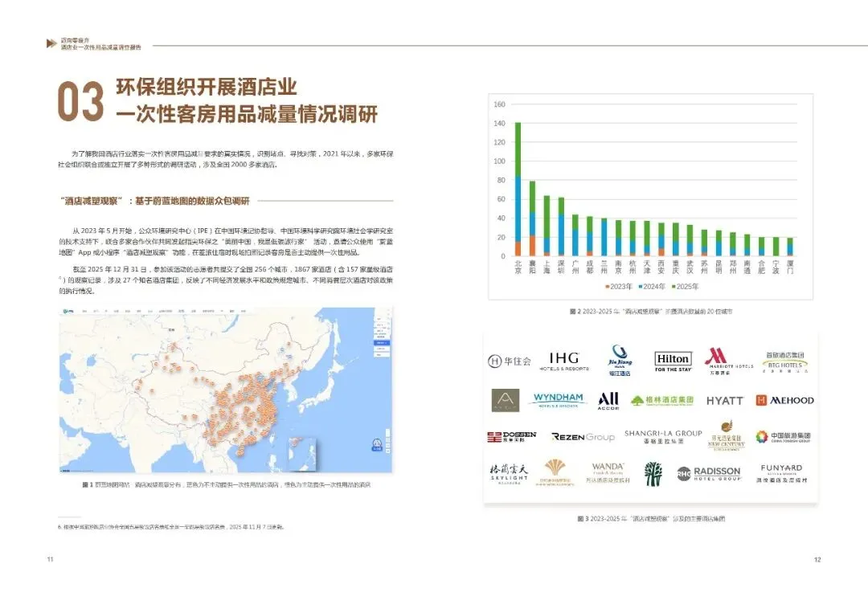Click the Wyndham Hotels & Resorts logo
The width and height of the screenshot is (868, 592).
tap(558, 400)
